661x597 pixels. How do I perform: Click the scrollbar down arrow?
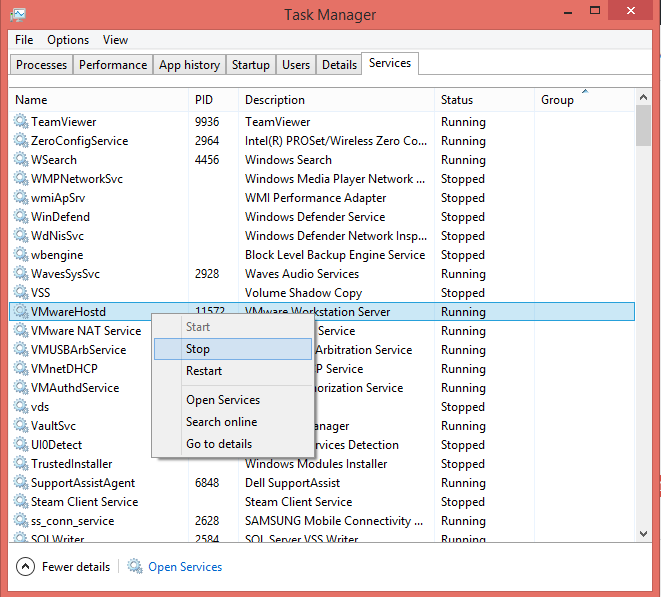[x=643, y=534]
